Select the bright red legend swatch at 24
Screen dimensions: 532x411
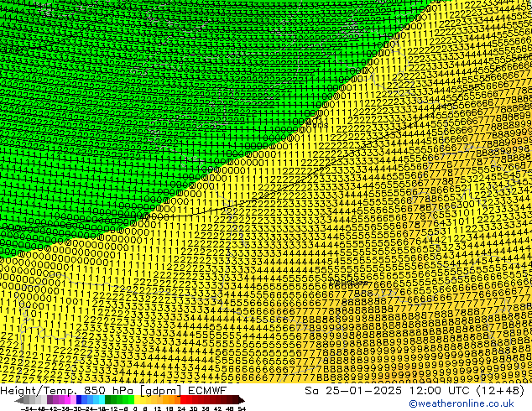183,399
